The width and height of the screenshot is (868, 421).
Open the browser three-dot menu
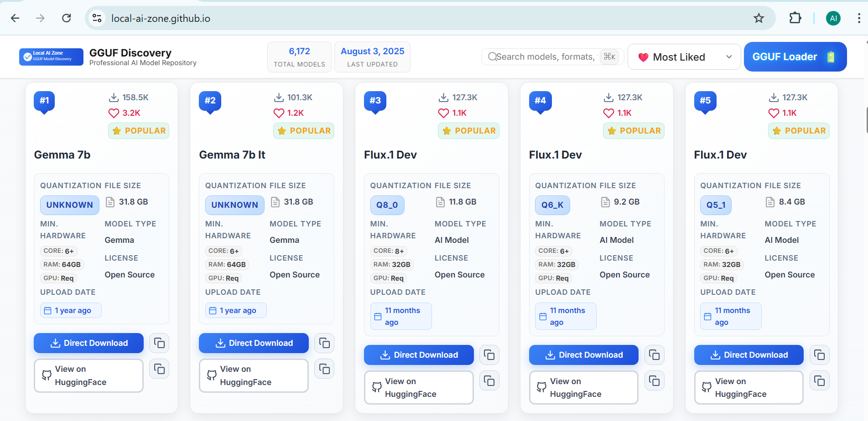click(859, 18)
